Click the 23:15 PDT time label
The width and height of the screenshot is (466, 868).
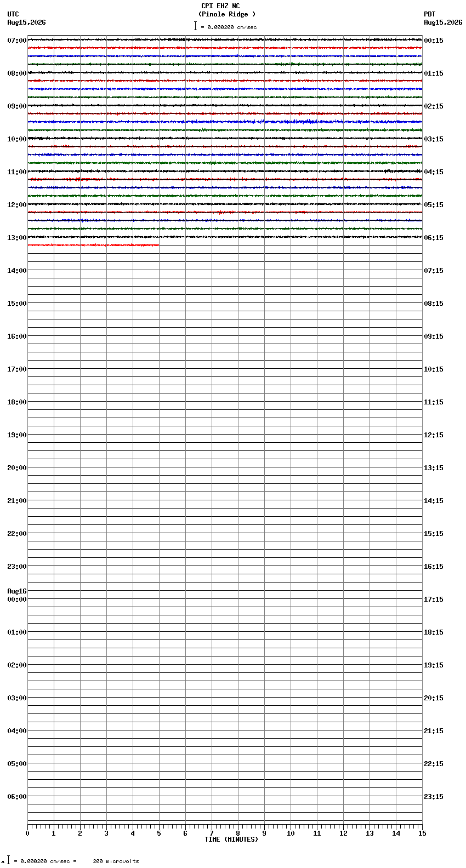point(434,797)
